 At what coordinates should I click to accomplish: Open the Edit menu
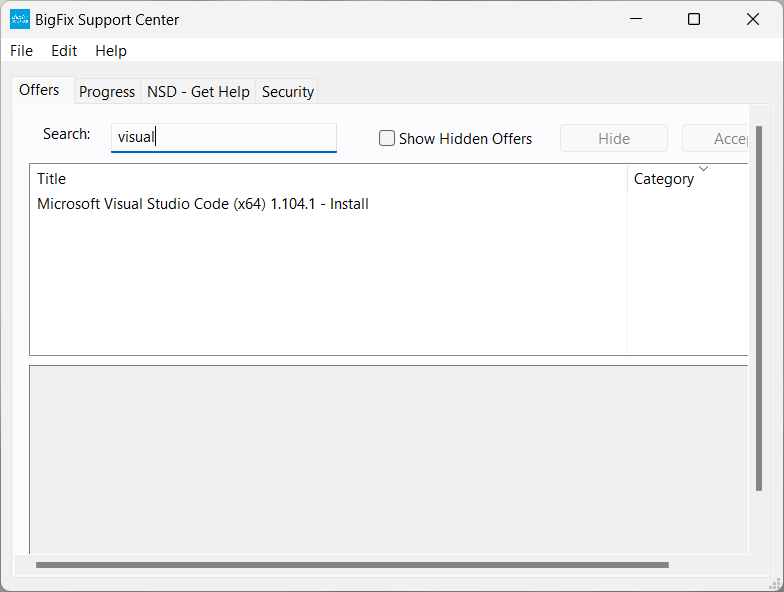64,51
